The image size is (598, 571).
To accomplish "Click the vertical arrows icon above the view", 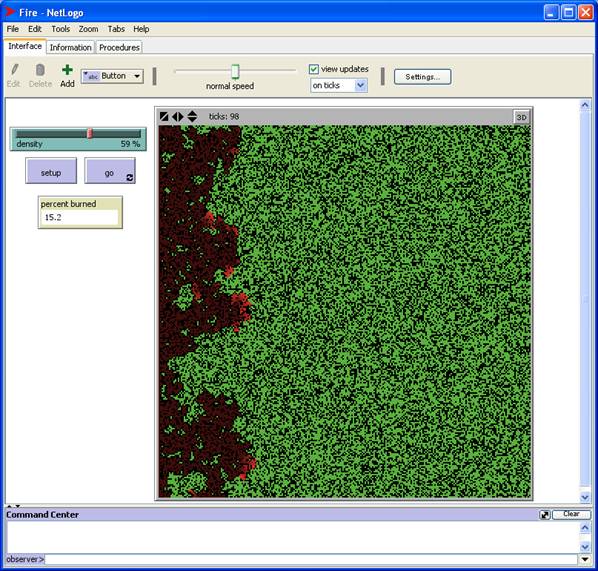I will [192, 116].
